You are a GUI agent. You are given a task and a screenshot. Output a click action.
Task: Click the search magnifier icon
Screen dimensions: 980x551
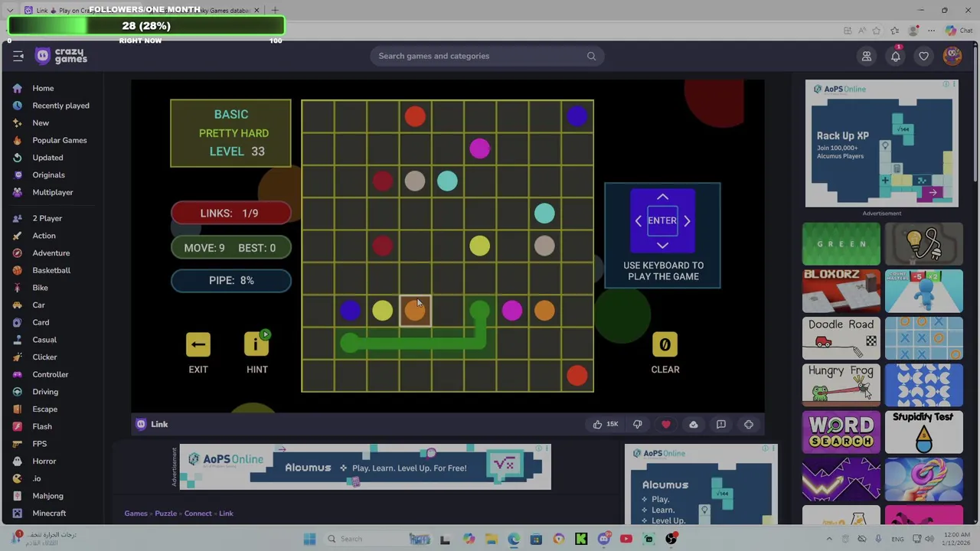[591, 56]
